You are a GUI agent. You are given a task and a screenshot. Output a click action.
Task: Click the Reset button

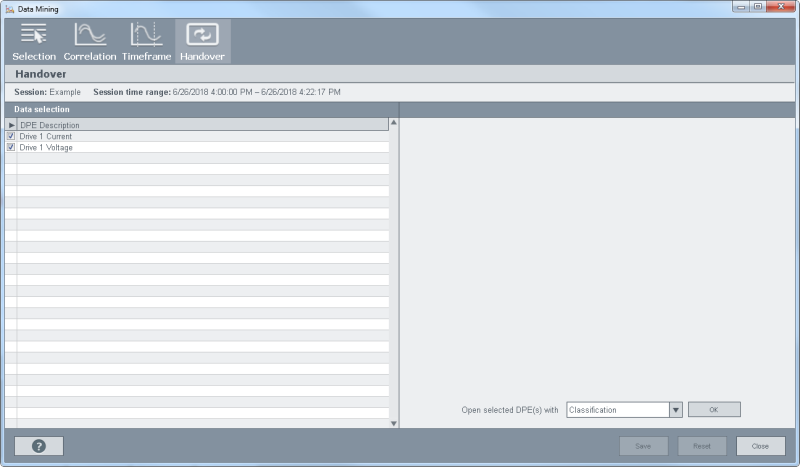(x=702, y=446)
